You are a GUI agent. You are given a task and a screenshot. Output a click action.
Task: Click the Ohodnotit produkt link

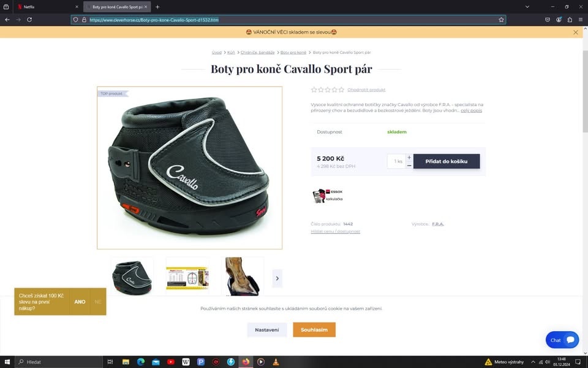[x=366, y=90]
